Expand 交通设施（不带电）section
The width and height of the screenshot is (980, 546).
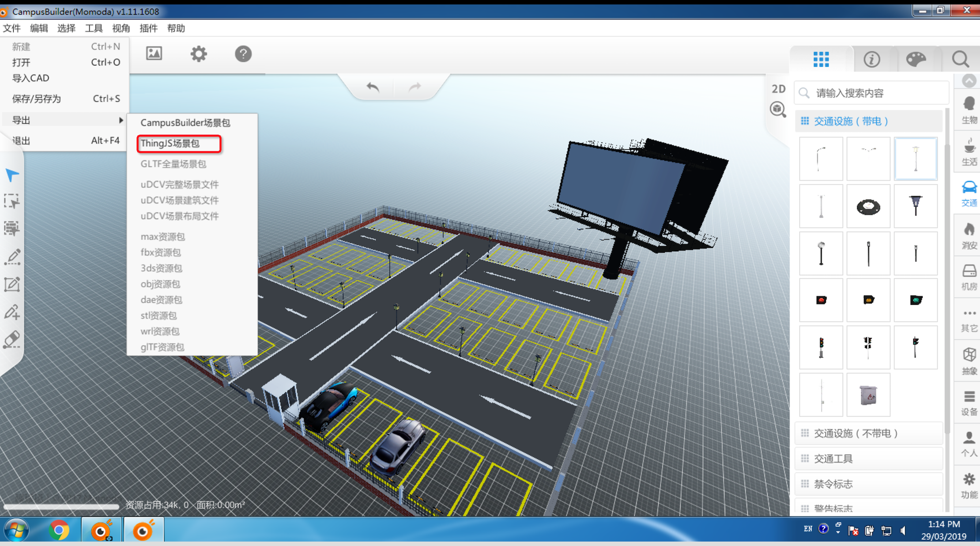tap(868, 433)
